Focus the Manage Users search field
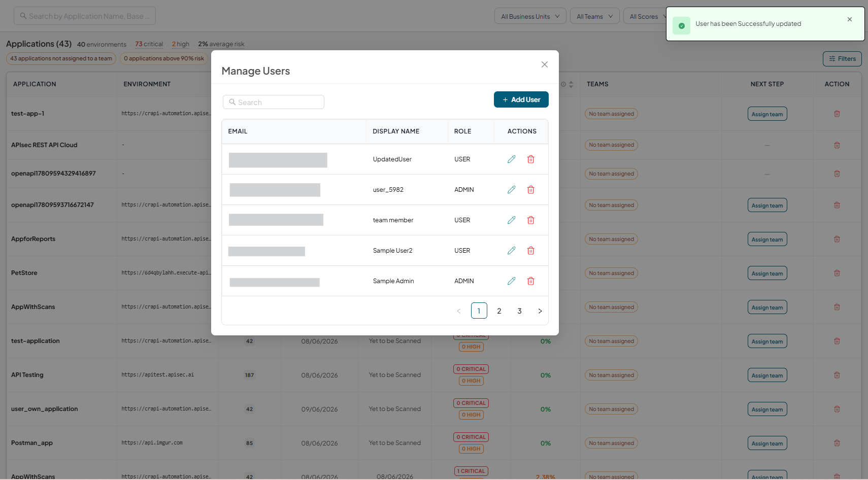This screenshot has width=868, height=480. click(274, 102)
